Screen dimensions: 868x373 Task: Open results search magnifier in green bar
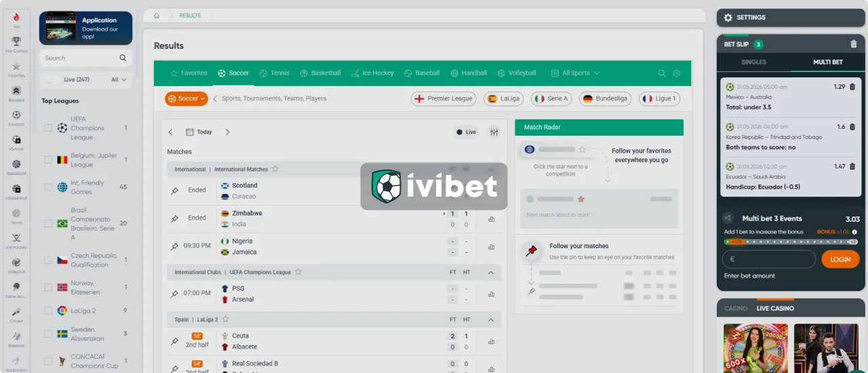662,73
